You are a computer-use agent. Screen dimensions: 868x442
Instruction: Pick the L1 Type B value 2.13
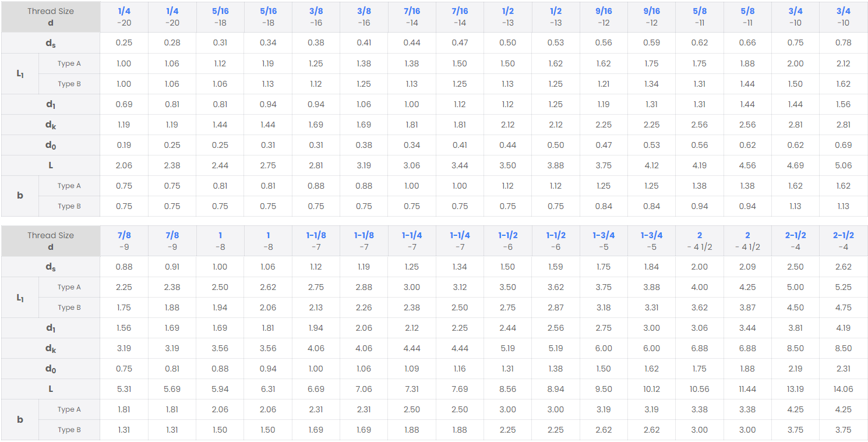316,307
